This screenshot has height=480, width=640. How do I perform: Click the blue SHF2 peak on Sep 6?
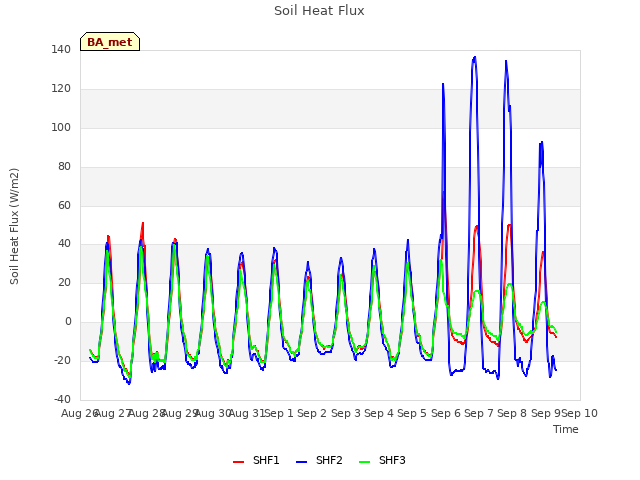tap(443, 84)
